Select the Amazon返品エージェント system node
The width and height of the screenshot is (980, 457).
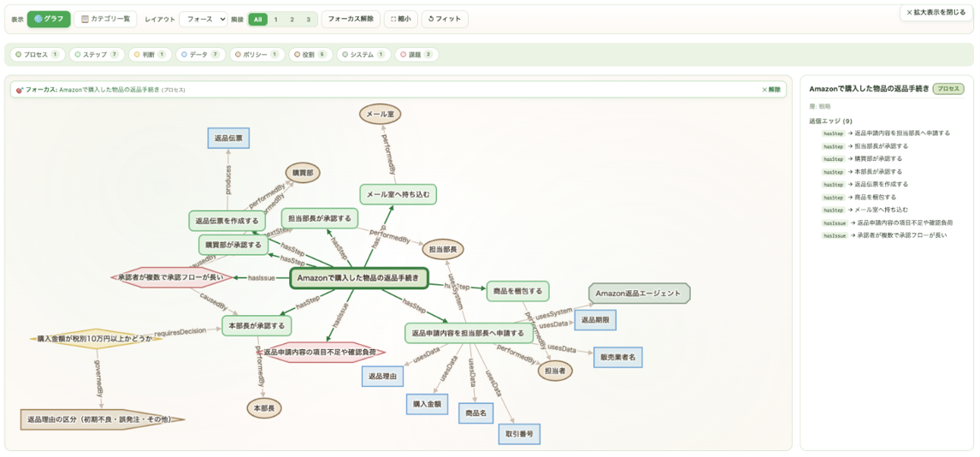click(640, 294)
